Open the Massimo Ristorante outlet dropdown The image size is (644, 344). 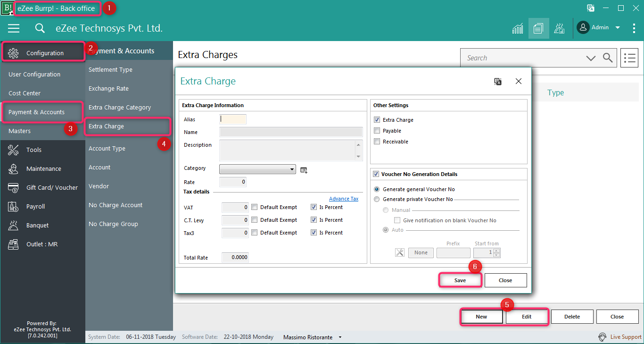[x=340, y=337]
